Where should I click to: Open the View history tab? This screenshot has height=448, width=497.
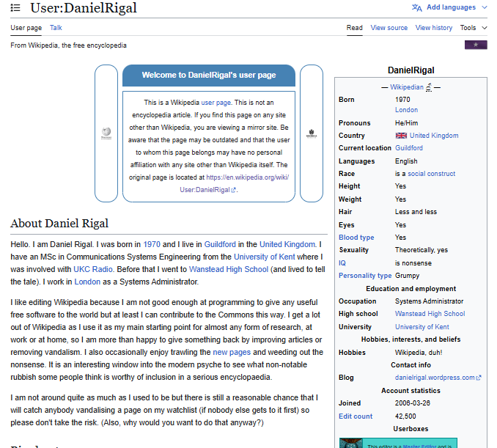coord(434,28)
